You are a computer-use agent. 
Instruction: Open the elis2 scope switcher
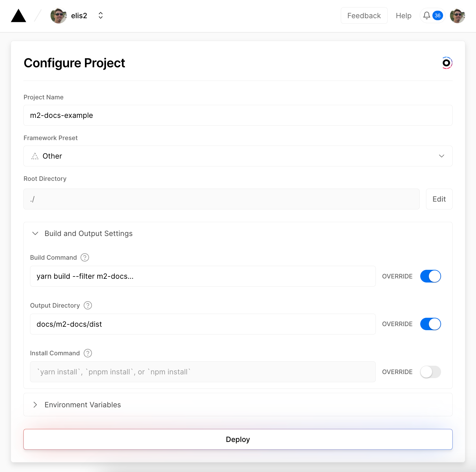click(101, 16)
